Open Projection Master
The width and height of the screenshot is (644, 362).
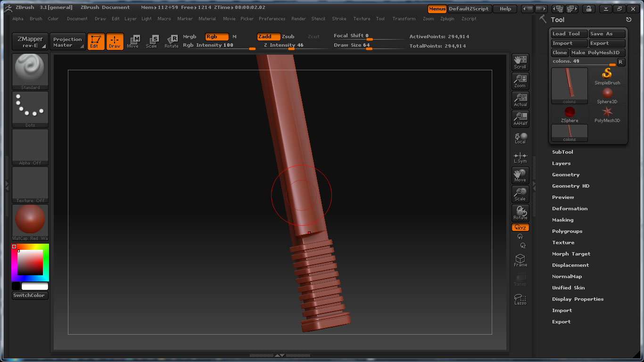pos(67,41)
